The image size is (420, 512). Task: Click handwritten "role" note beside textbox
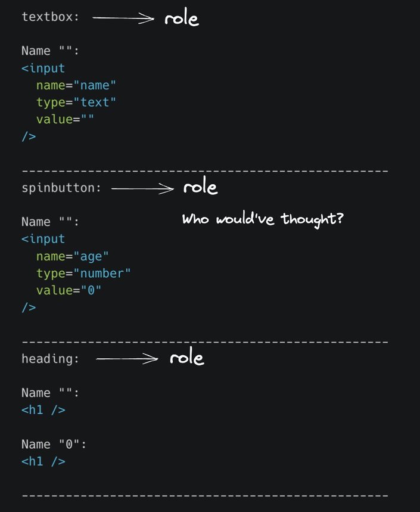(182, 18)
